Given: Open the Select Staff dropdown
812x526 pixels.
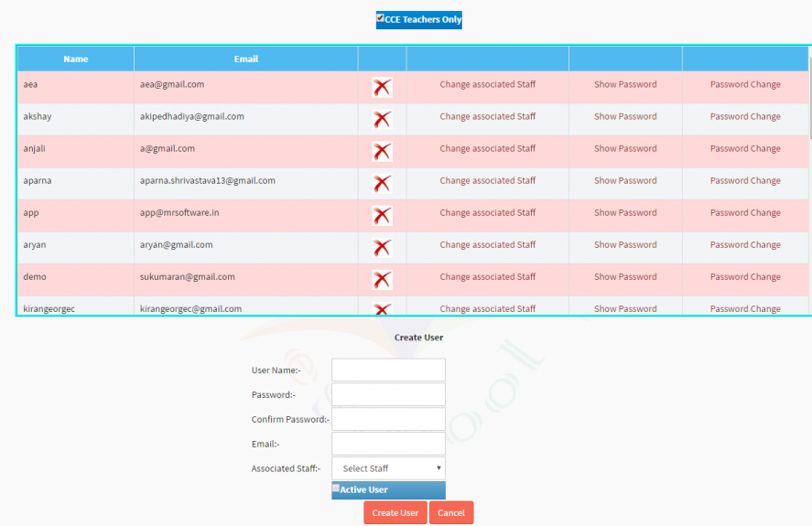Looking at the screenshot, I should coord(388,468).
